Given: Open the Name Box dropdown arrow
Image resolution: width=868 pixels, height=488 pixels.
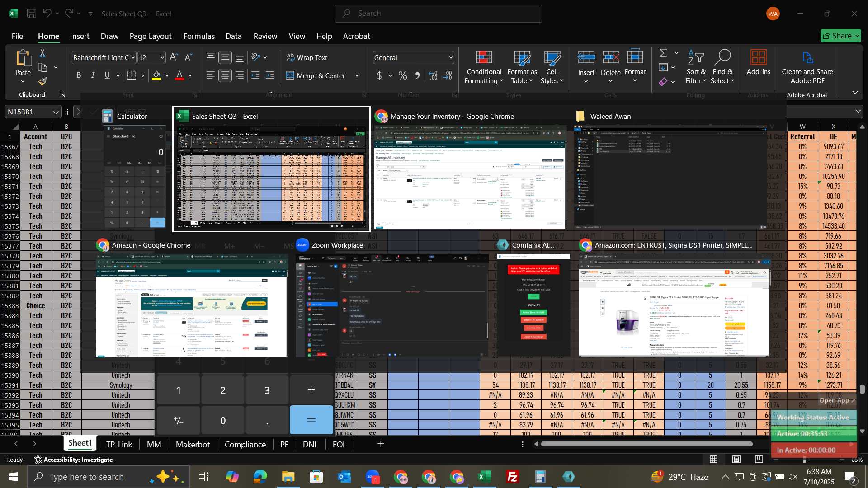Looking at the screenshot, I should click(x=56, y=112).
